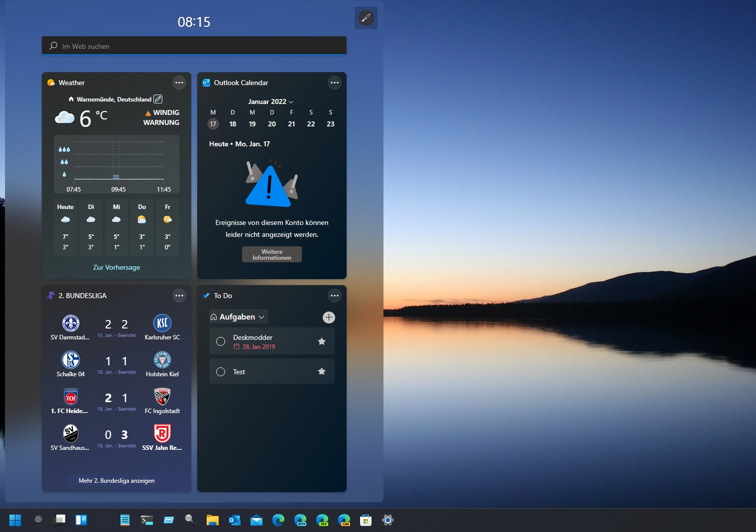Launch Notepad from the taskbar
This screenshot has height=532, width=756.
coord(125,520)
